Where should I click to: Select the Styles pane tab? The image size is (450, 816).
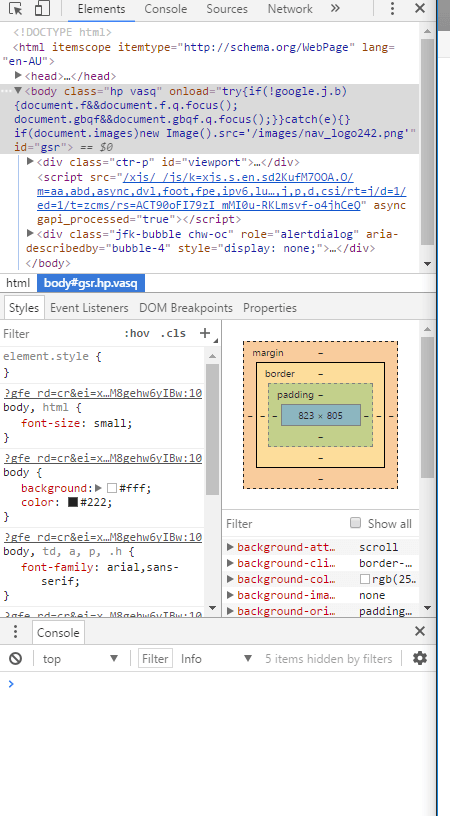24,308
